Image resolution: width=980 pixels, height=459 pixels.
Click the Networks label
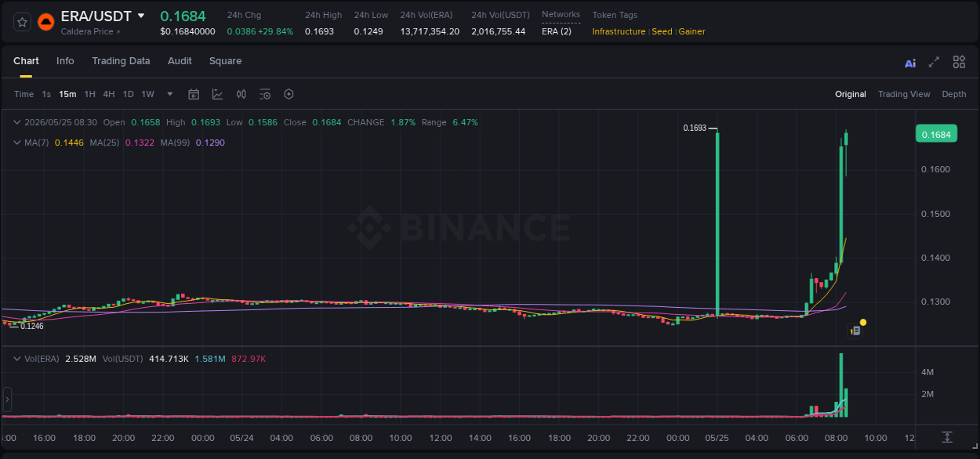click(561, 14)
